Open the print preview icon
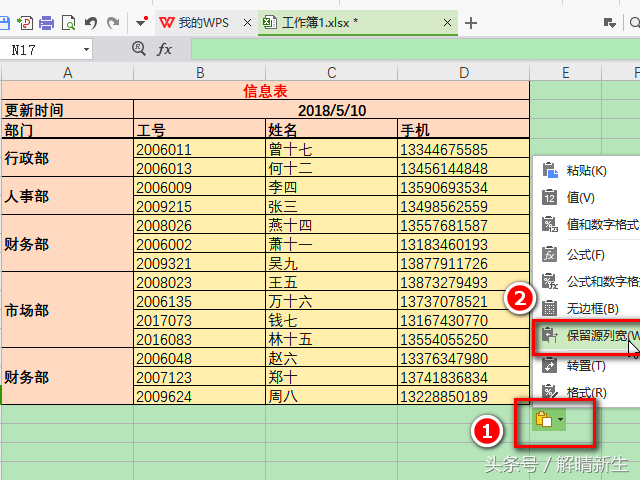Image resolution: width=640 pixels, height=480 pixels. point(68,23)
